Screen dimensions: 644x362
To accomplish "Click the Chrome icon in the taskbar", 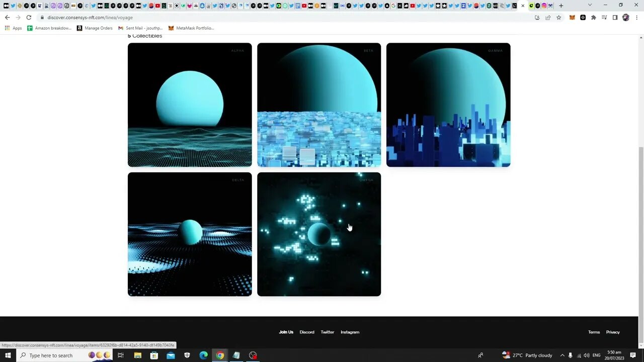I will coord(220,355).
